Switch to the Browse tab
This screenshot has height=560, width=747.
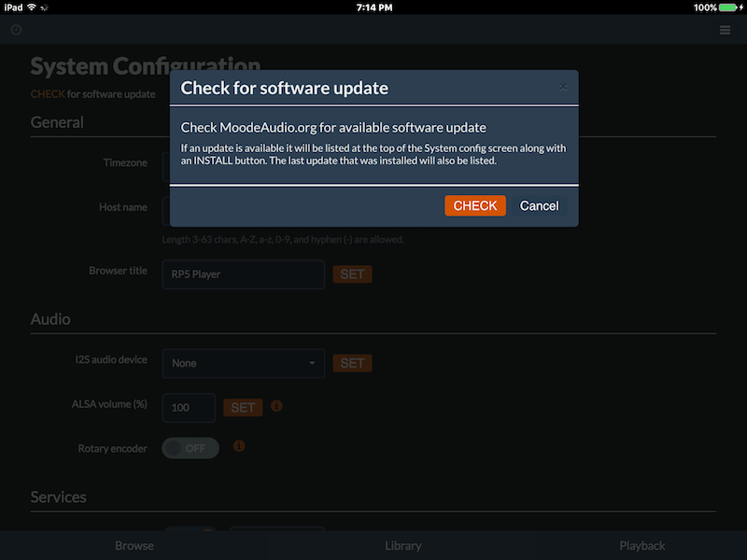coord(134,546)
